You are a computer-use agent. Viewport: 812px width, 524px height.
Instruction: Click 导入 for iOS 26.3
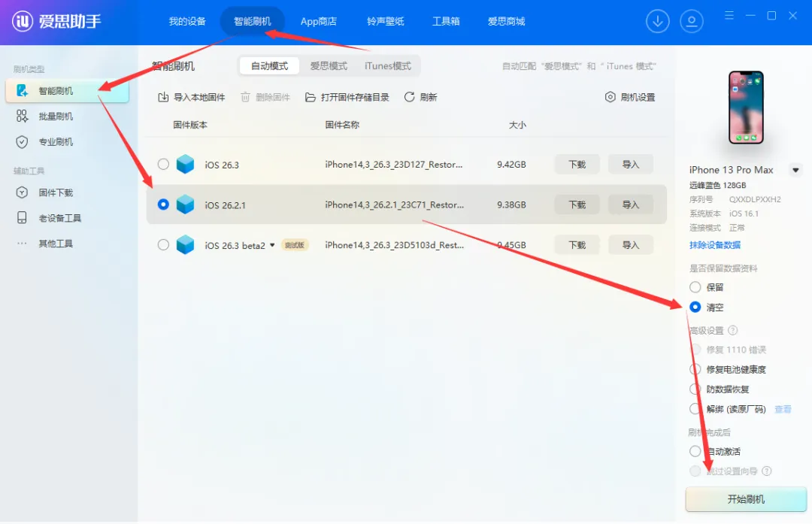[x=630, y=164]
